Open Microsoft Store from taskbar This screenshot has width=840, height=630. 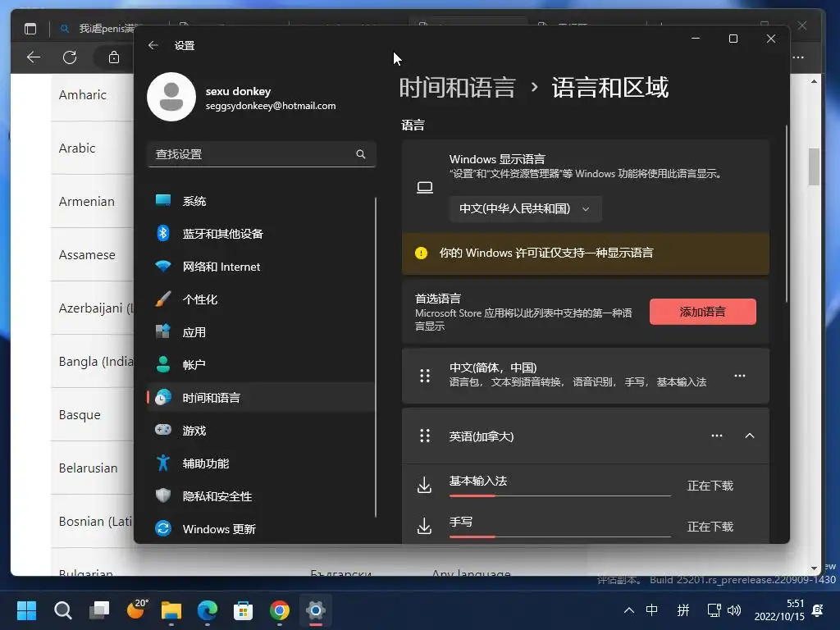(x=243, y=610)
